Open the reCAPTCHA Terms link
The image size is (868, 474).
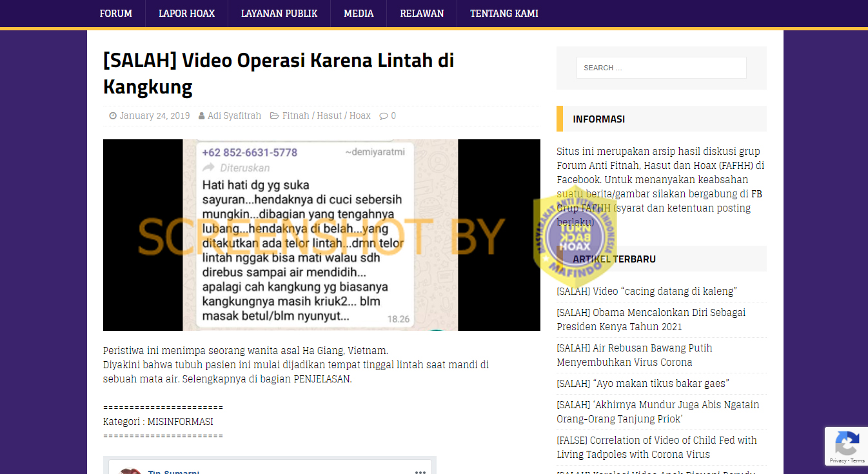click(x=857, y=460)
